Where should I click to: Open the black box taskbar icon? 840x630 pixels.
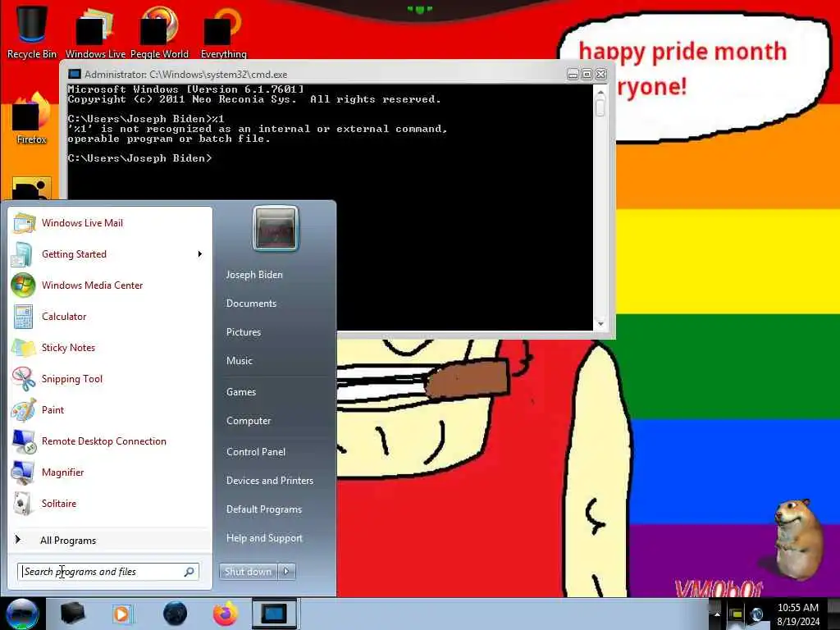click(x=73, y=614)
